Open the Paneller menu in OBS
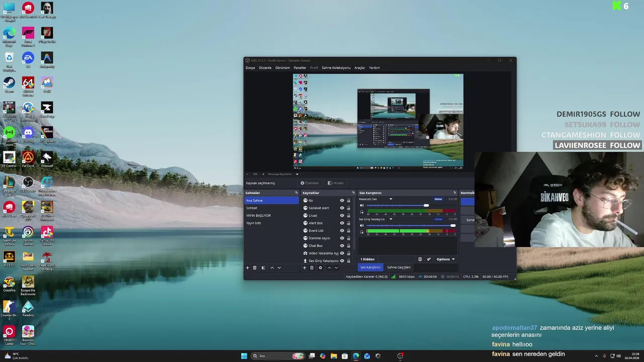The height and width of the screenshot is (362, 644). point(300,67)
